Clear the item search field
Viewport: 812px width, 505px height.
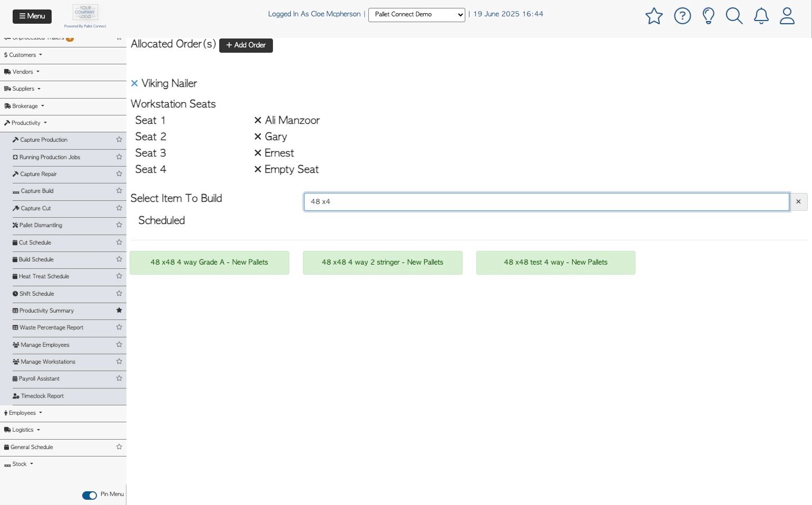click(798, 201)
